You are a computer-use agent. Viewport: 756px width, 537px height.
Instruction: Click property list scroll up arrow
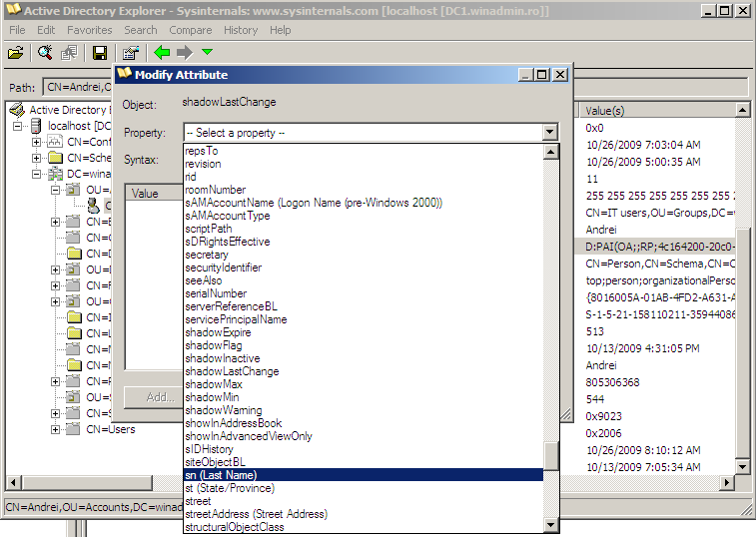(551, 152)
